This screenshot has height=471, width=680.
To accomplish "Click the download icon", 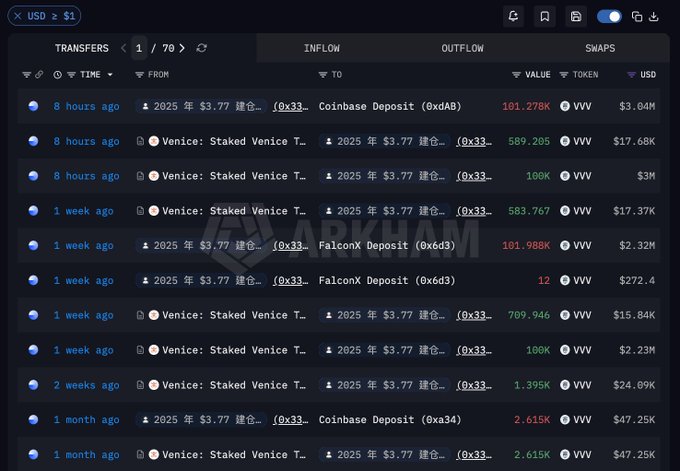I will click(x=654, y=16).
